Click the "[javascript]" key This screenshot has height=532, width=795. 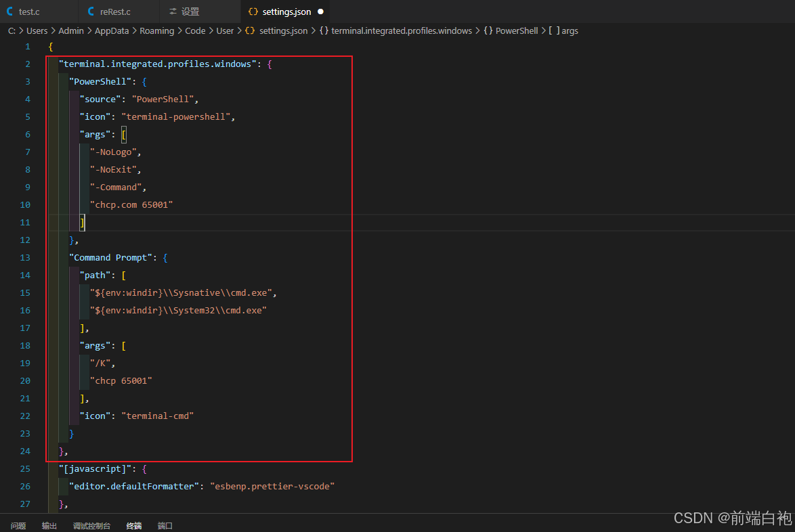(95, 468)
